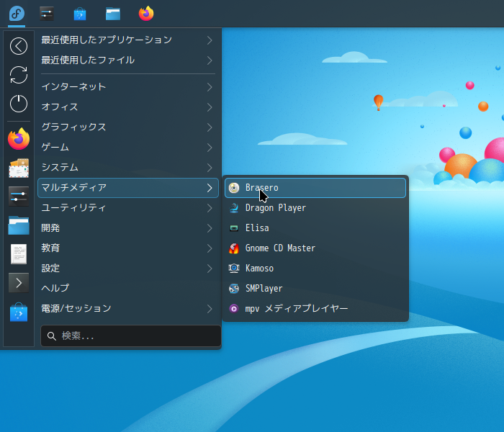Screen dimensions: 504x432
Task: Click ゲーム label
Action: [x=55, y=147]
